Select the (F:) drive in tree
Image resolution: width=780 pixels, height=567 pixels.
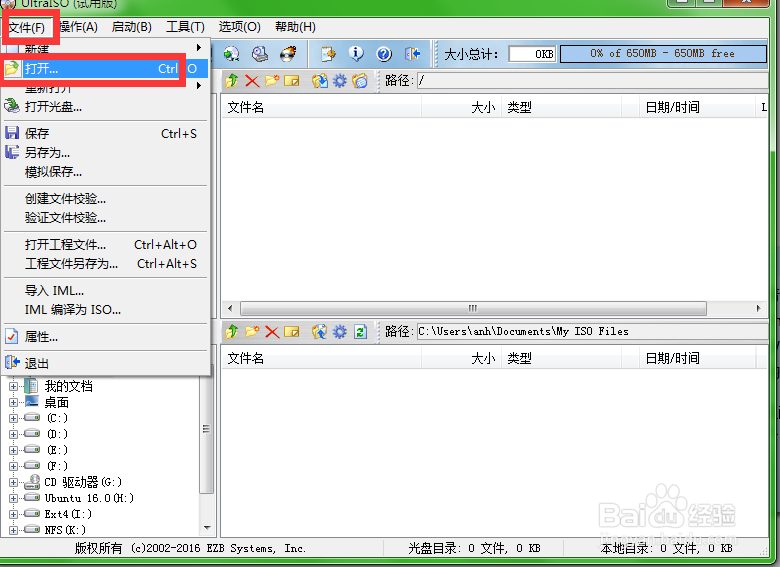point(57,466)
